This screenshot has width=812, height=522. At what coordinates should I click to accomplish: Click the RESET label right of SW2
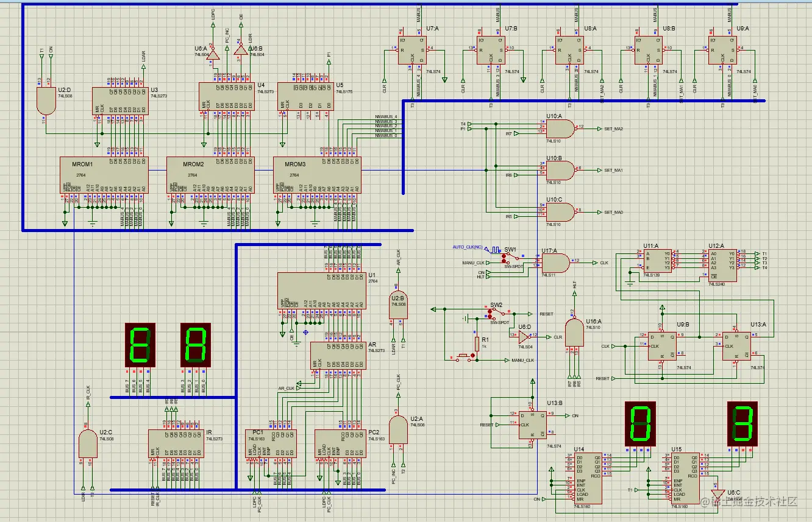point(546,314)
